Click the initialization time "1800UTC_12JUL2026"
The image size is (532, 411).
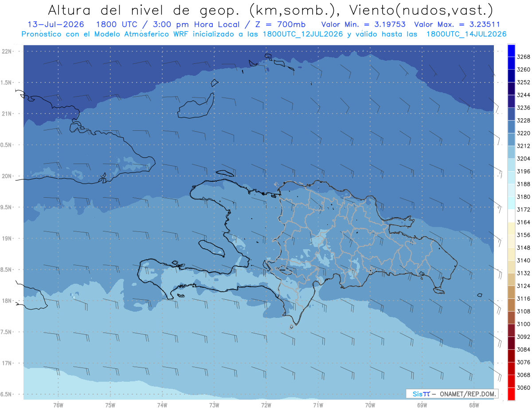click(302, 34)
